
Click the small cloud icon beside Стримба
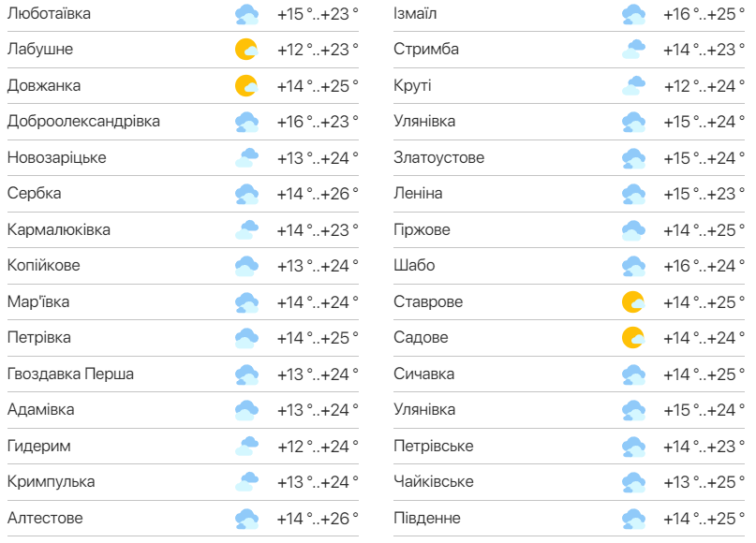coord(636,49)
